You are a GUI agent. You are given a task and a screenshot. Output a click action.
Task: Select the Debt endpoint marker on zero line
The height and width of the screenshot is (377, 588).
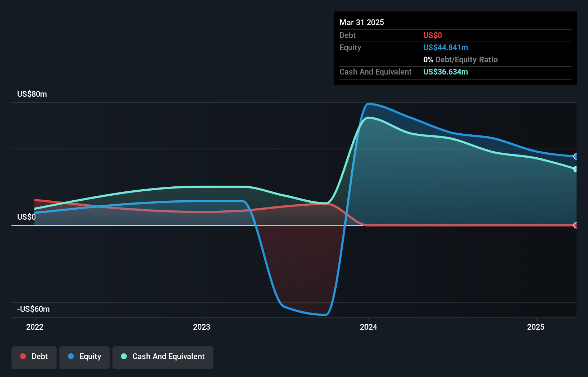click(575, 225)
